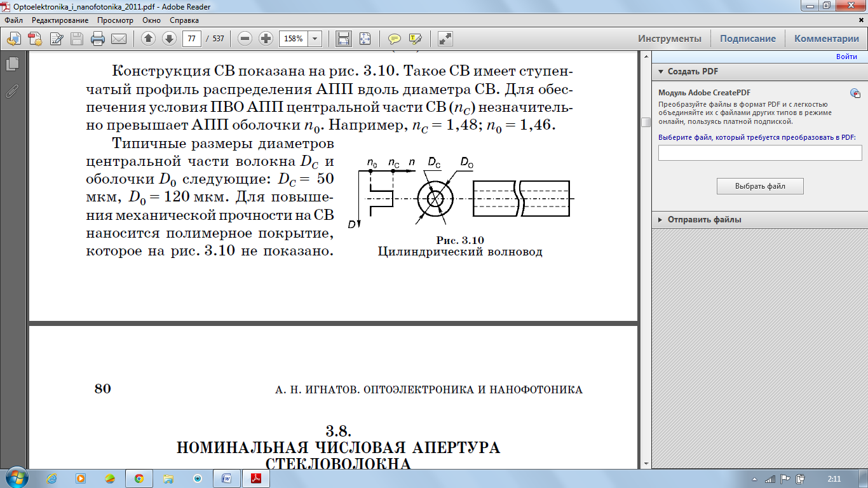Click Adobe Reader taskbar button
The height and width of the screenshot is (488, 868).
pos(255,478)
